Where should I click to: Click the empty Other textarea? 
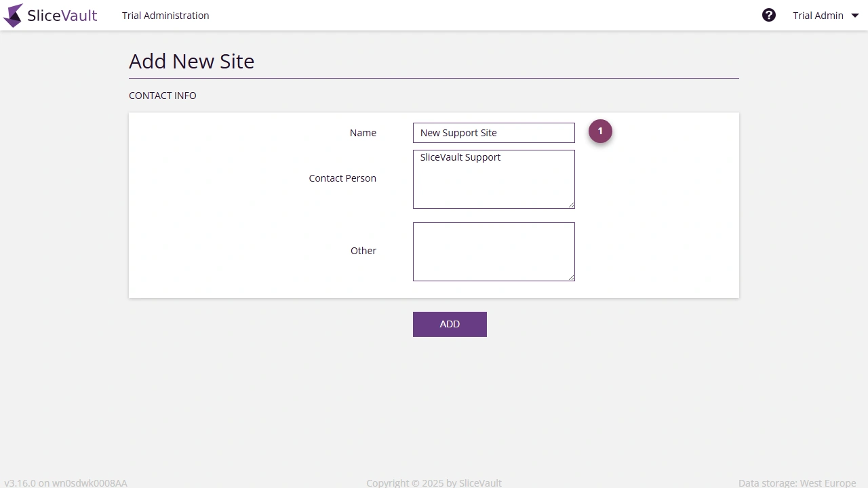click(493, 251)
